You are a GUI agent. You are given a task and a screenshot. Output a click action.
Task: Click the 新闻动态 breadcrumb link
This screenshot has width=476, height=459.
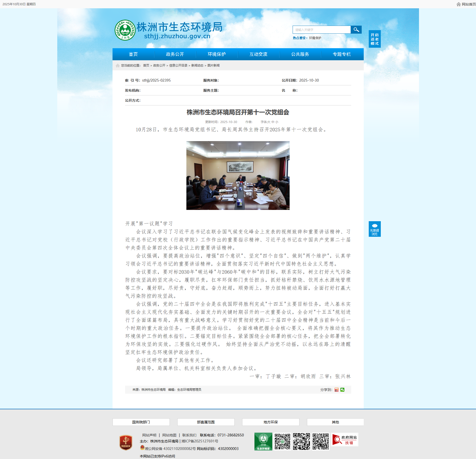point(197,66)
